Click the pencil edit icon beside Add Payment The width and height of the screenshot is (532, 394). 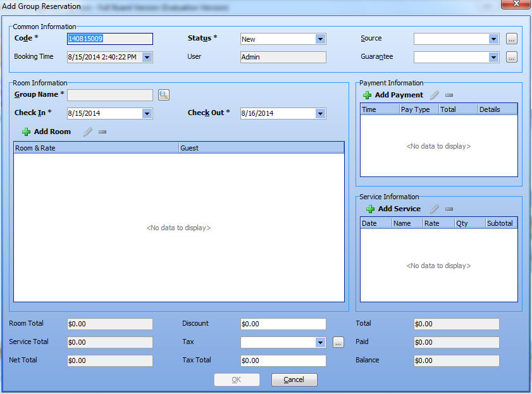point(435,95)
